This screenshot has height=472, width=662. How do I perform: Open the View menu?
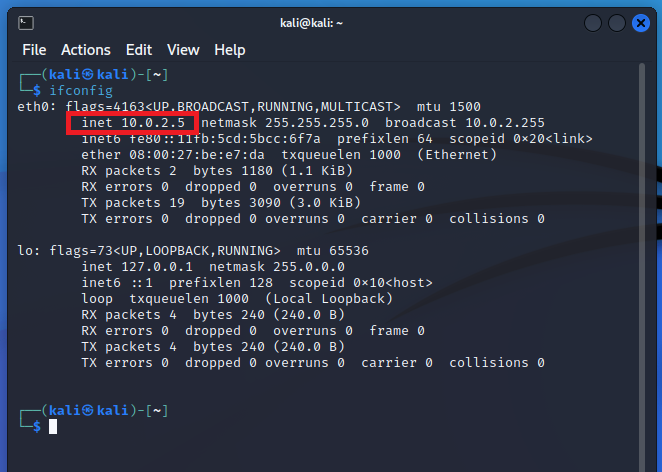(x=183, y=50)
